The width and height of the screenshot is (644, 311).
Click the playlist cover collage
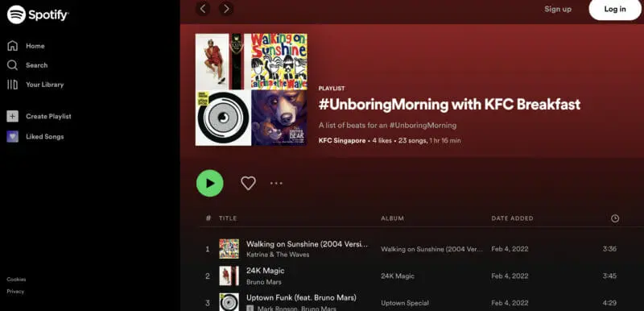click(251, 89)
